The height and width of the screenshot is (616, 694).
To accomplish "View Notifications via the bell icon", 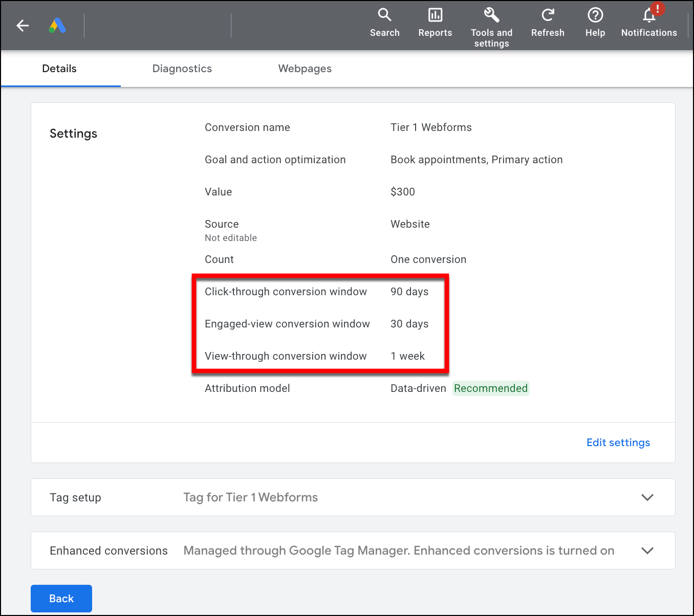I will click(x=649, y=15).
